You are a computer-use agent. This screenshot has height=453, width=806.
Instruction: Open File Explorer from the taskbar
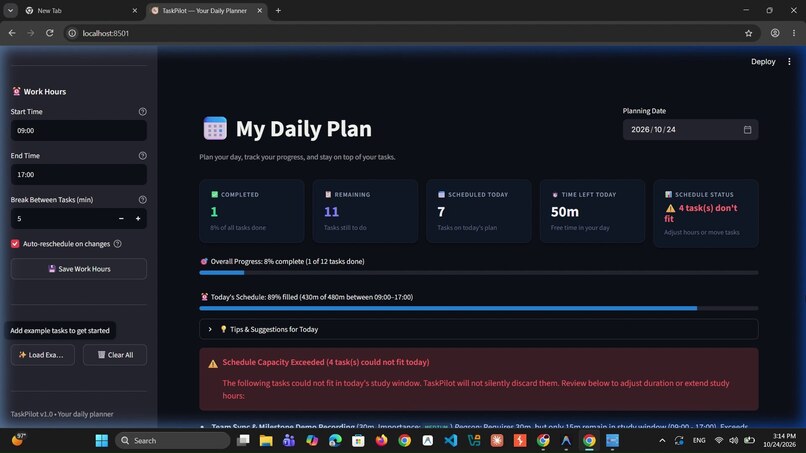tap(266, 441)
